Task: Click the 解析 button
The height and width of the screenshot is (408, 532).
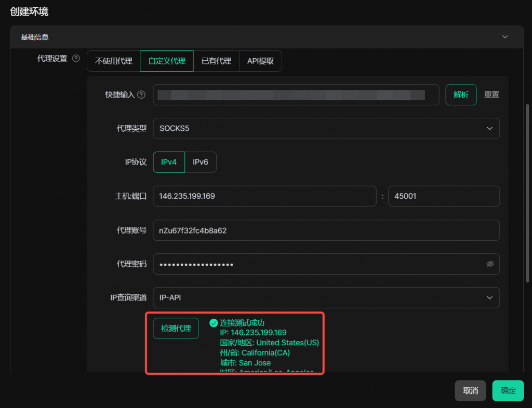Action: pos(461,95)
